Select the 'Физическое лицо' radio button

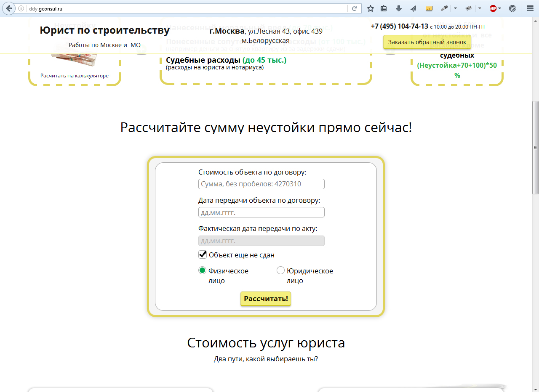202,270
